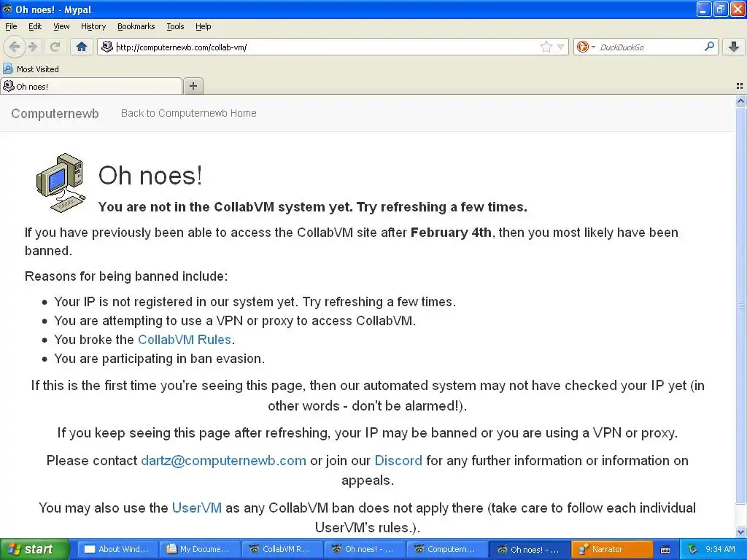
Task: Expand the search engine selection arrow
Action: 593,47
